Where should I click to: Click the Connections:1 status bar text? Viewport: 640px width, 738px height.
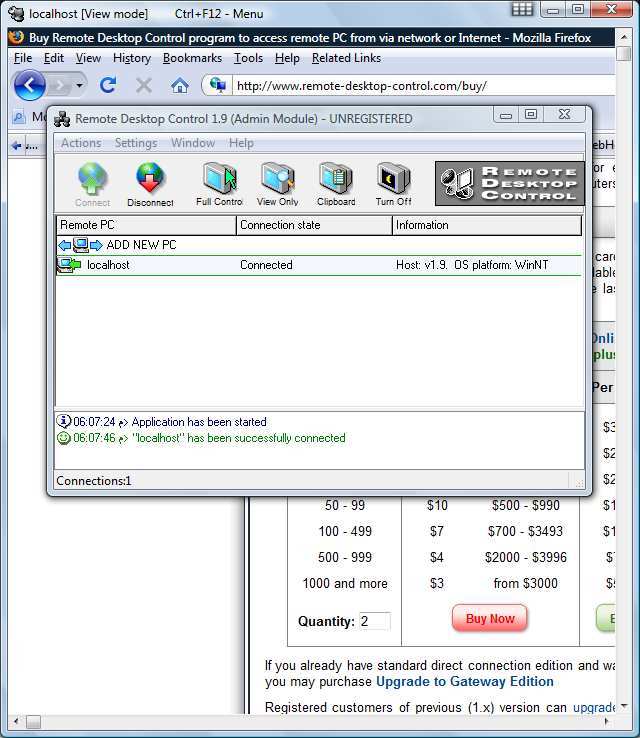pos(94,481)
